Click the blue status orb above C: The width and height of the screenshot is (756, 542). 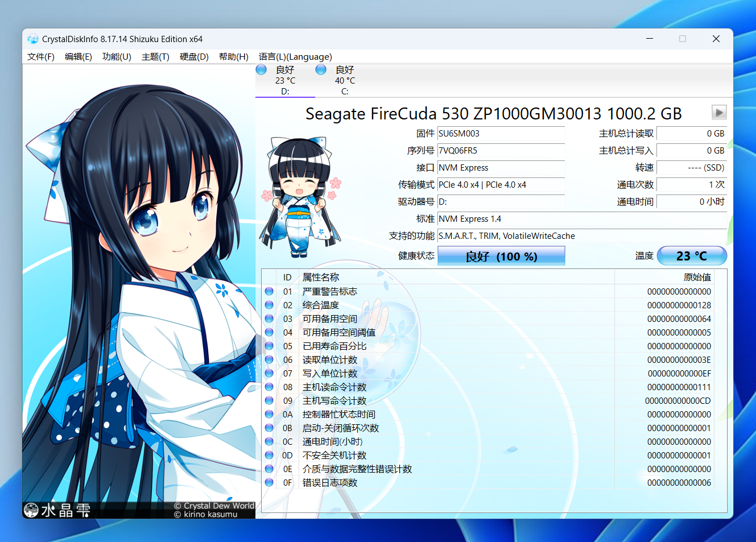321,69
